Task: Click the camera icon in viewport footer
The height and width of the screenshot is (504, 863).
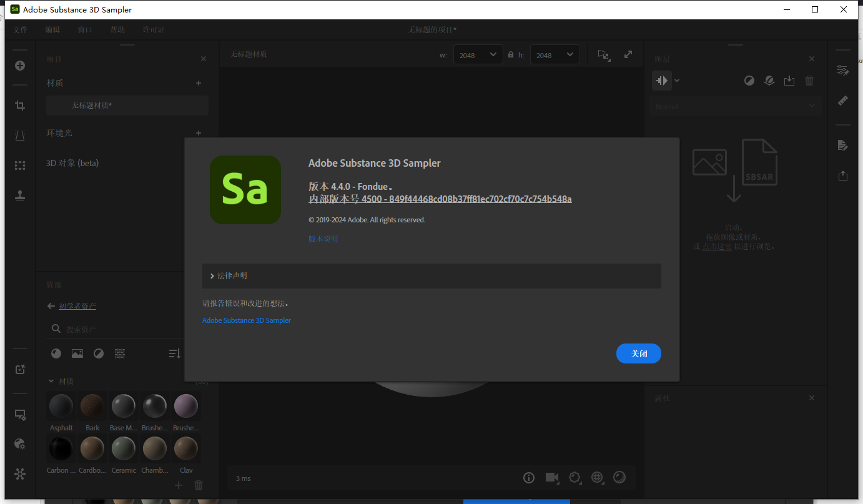Action: click(552, 478)
